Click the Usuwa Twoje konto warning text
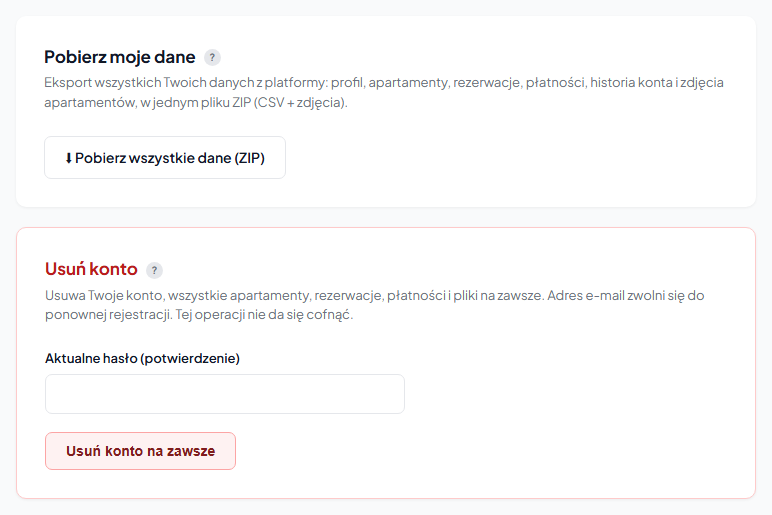This screenshot has width=772, height=515. (375, 305)
